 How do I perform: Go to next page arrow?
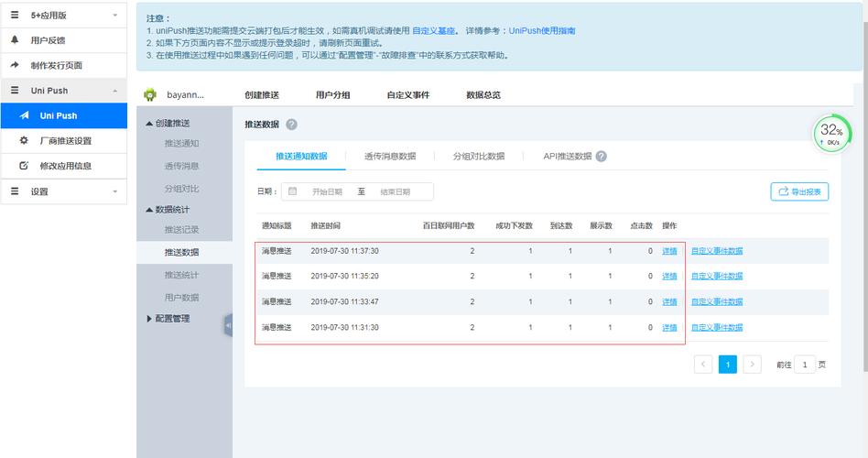[752, 365]
